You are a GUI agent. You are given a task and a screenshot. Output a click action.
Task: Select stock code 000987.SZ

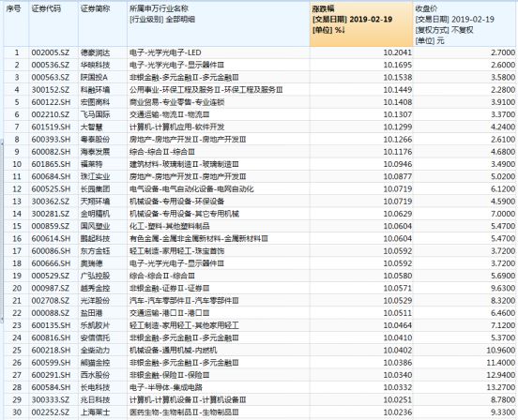pyautogui.click(x=51, y=288)
